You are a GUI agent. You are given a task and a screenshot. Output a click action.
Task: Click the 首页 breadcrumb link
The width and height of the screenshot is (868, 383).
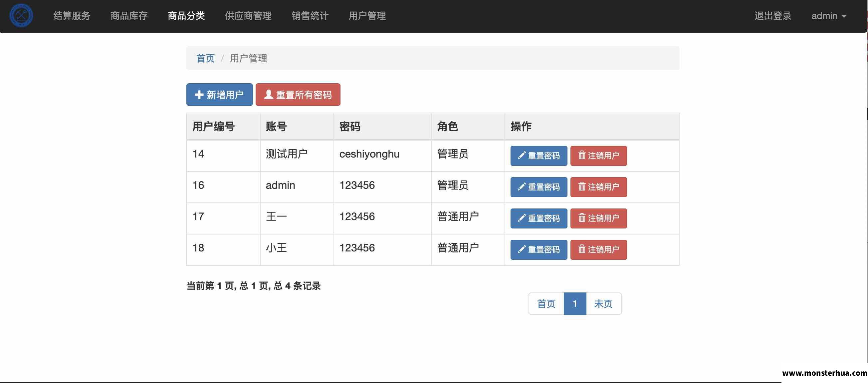(206, 58)
